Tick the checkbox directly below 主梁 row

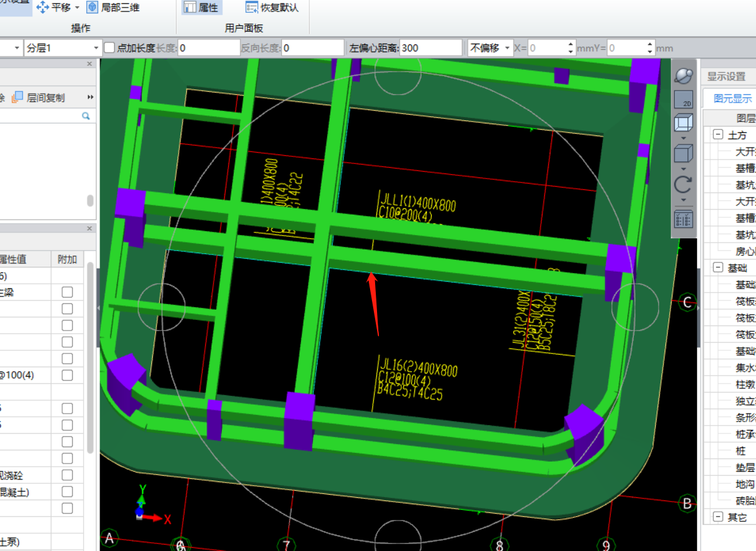click(x=68, y=309)
